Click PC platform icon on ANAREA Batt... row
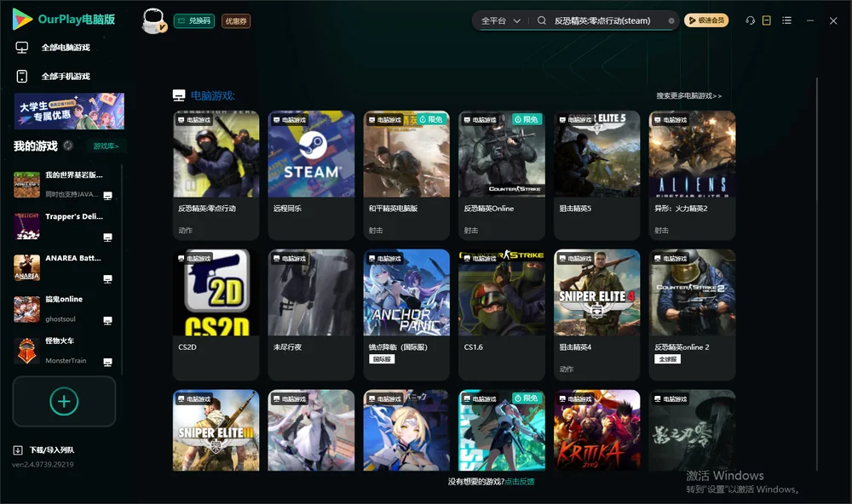This screenshot has height=504, width=852. [x=107, y=279]
